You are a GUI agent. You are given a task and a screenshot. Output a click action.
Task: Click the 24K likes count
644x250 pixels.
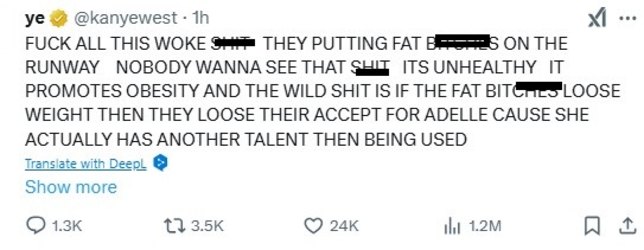345,226
